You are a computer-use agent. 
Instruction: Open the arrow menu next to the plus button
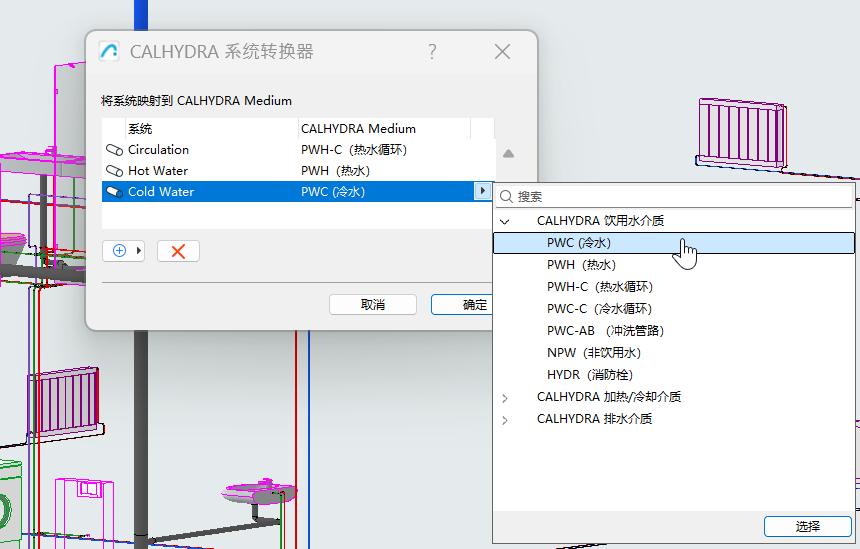pyautogui.click(x=139, y=251)
